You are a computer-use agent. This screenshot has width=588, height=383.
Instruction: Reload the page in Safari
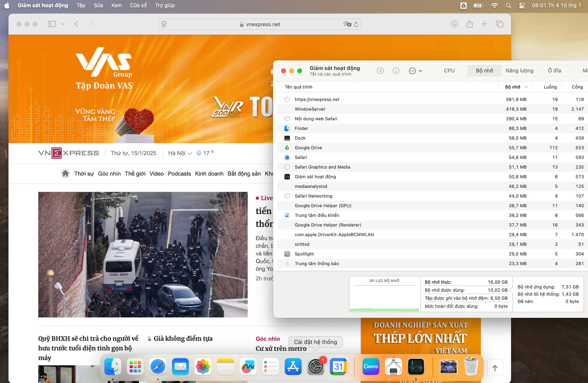coord(356,24)
